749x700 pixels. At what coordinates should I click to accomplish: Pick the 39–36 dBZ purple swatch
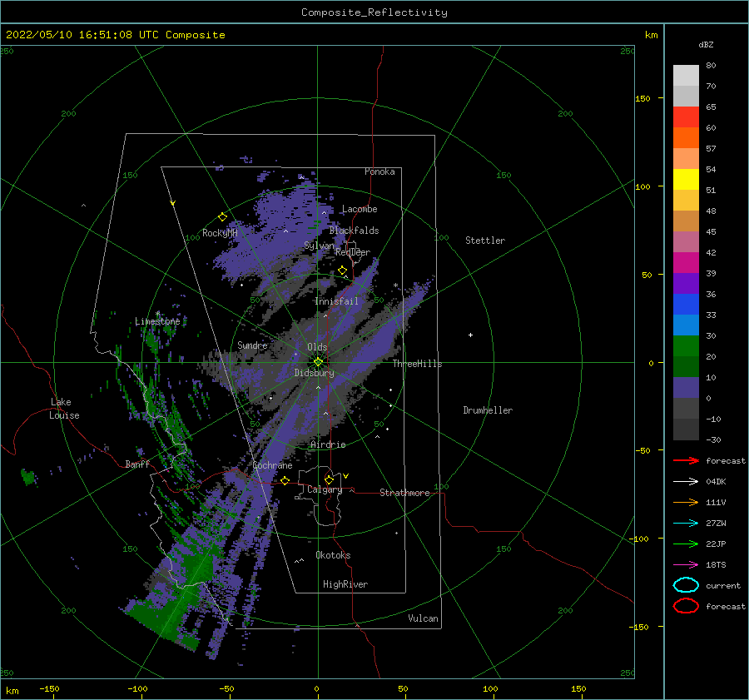pyautogui.click(x=686, y=284)
